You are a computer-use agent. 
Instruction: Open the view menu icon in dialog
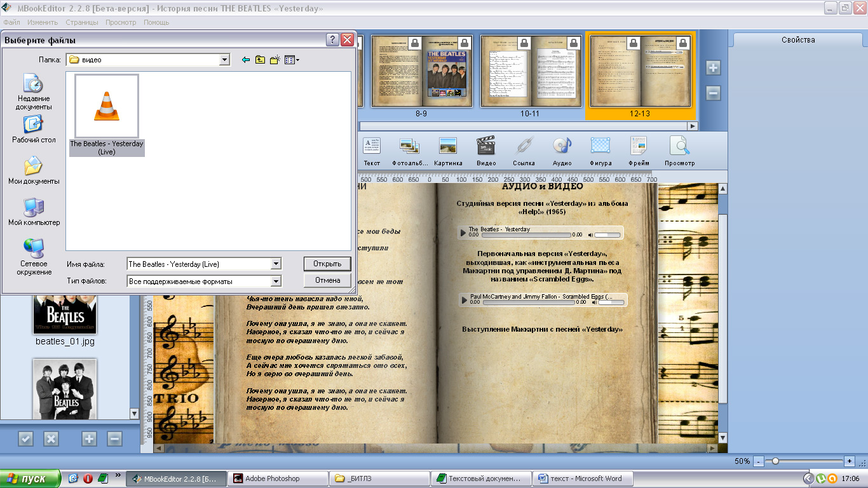click(x=292, y=60)
